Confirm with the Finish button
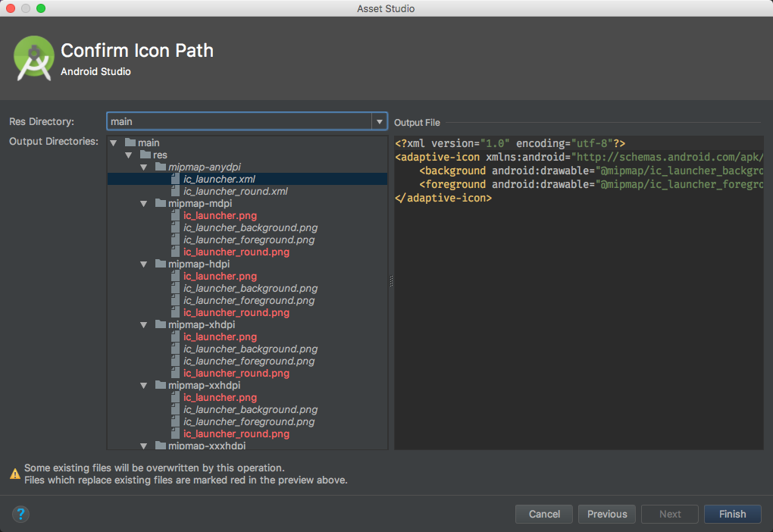The width and height of the screenshot is (773, 532). [x=733, y=515]
